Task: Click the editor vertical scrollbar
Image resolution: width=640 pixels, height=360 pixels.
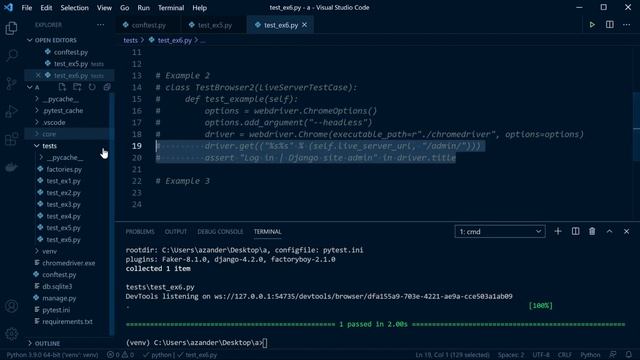Action: coord(636,127)
